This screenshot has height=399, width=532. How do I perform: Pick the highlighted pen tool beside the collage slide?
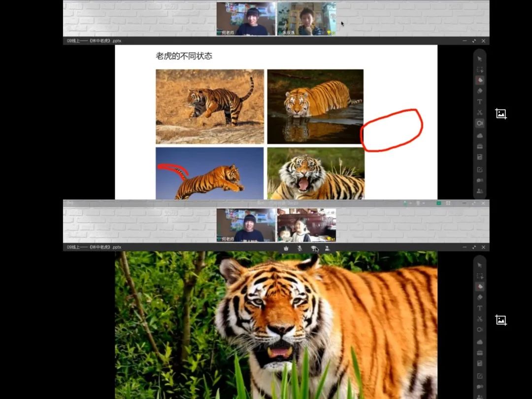click(x=480, y=80)
